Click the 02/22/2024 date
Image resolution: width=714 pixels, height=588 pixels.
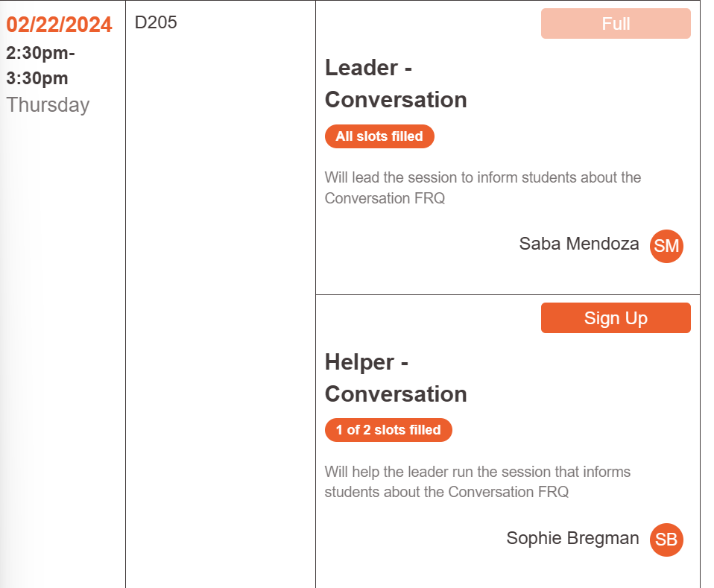click(x=60, y=25)
